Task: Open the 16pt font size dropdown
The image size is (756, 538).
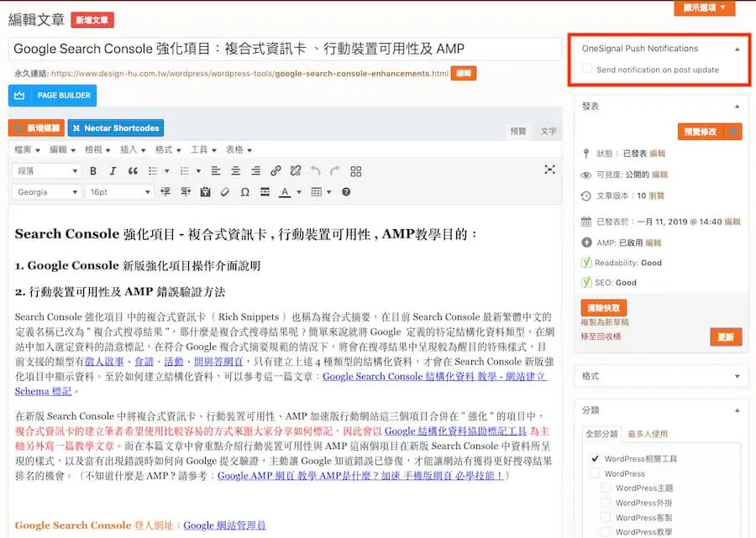Action: coord(118,192)
